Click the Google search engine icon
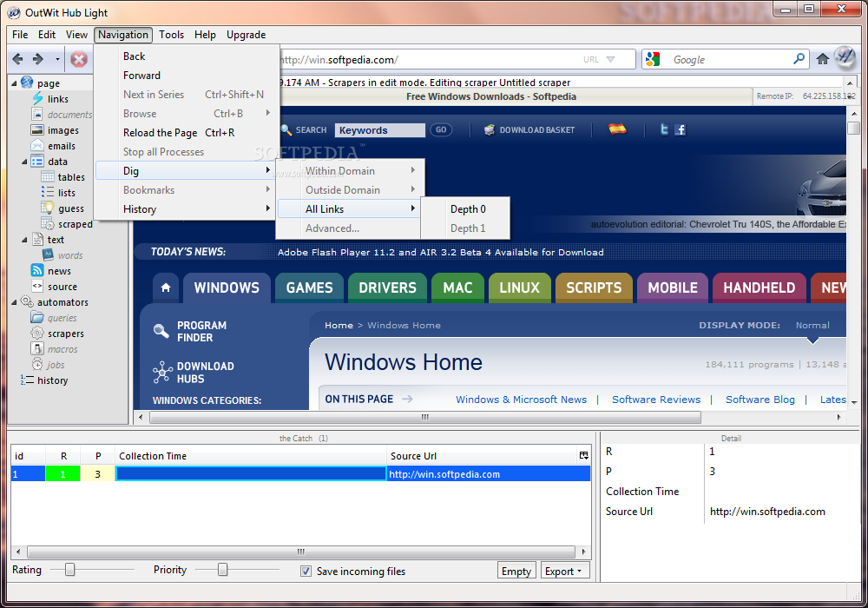This screenshot has width=868, height=608. (654, 59)
